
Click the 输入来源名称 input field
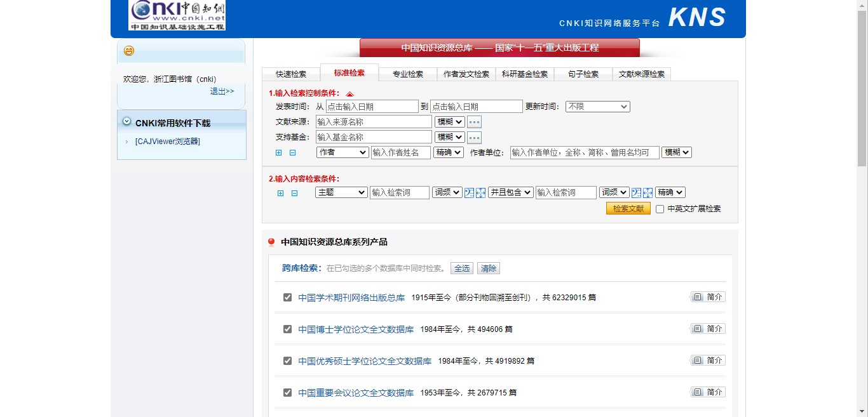374,122
